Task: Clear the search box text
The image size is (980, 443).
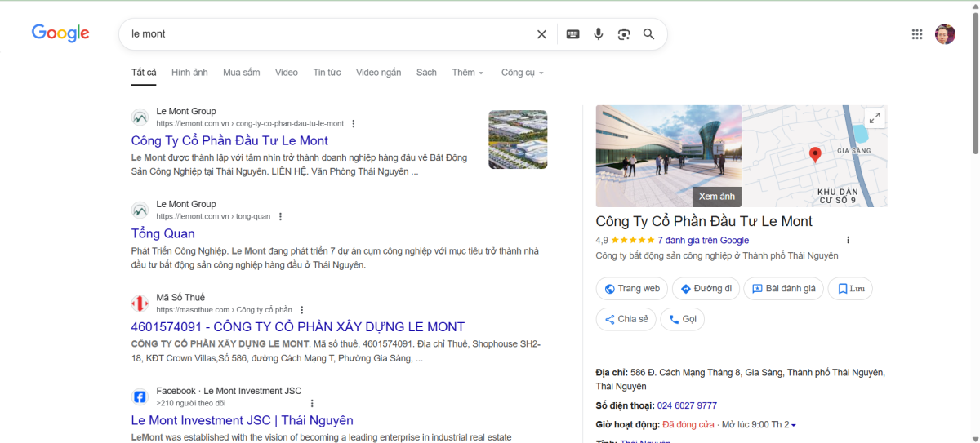Action: 541,34
